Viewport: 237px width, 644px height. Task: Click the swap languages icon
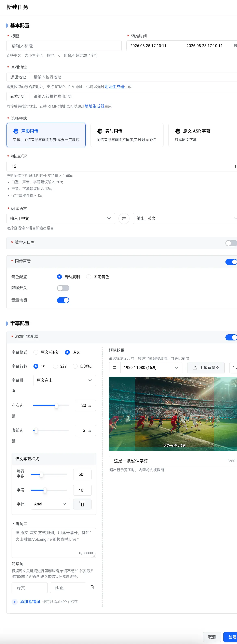click(124, 218)
